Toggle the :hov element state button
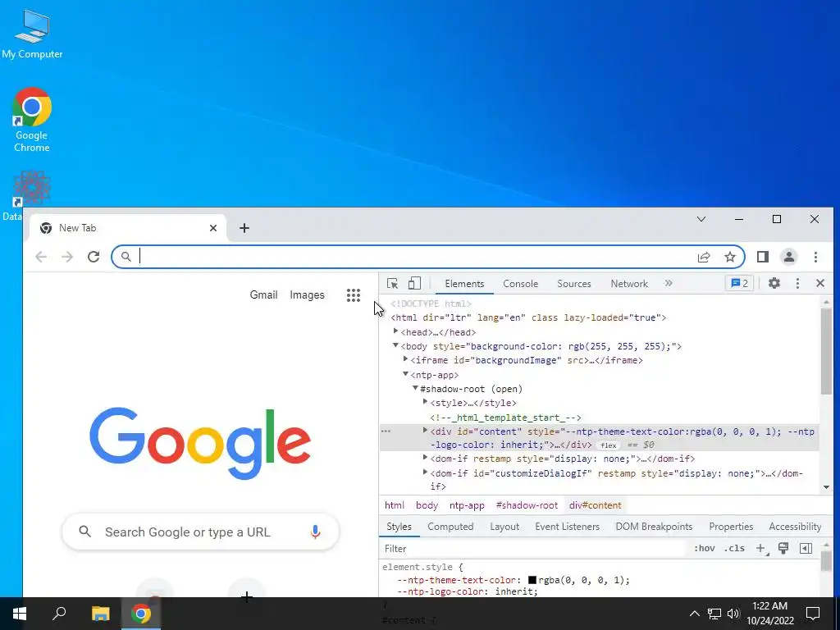This screenshot has width=840, height=630. coord(705,548)
